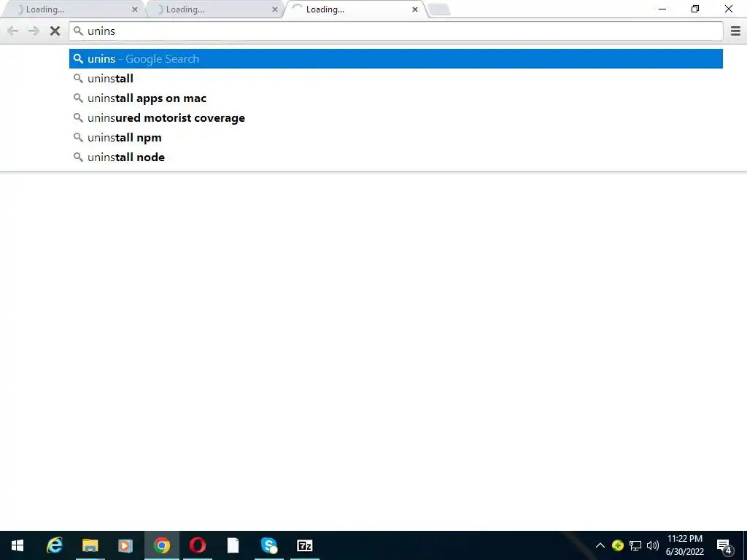The image size is (747, 560).
Task: Click the green plus tray icon
Action: (x=618, y=545)
